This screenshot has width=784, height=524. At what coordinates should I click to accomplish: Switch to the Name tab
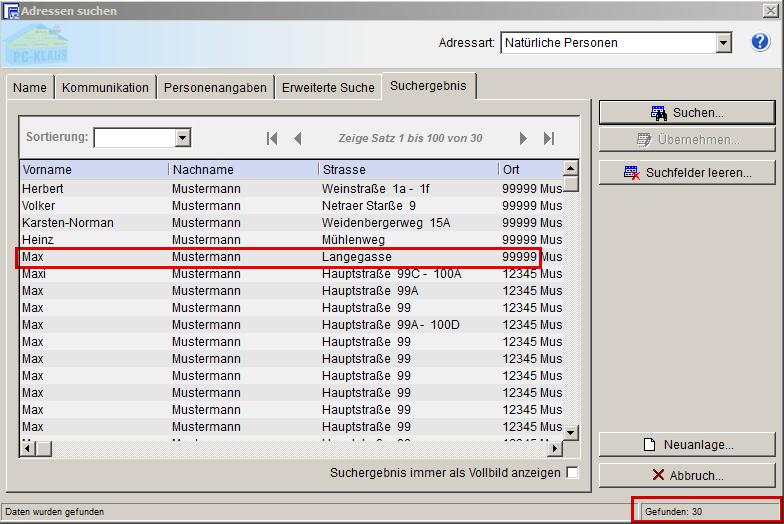pos(30,87)
